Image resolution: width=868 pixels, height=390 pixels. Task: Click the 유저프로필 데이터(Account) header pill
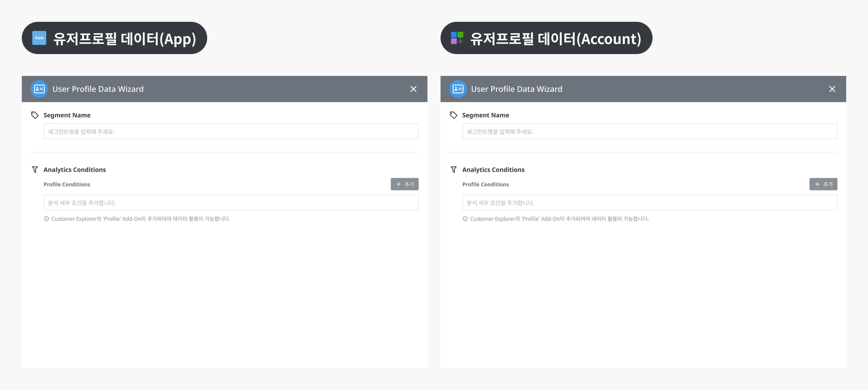[x=546, y=38]
